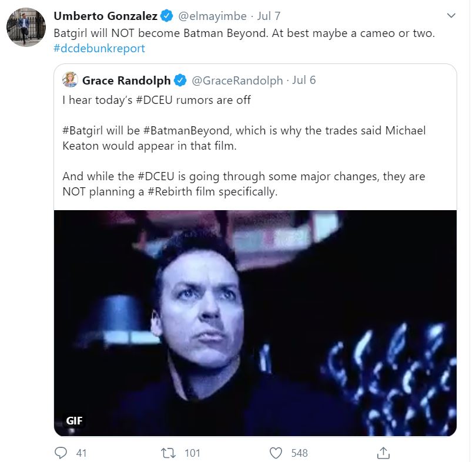Click the Jul 7 tweet timestamp

[x=269, y=16]
